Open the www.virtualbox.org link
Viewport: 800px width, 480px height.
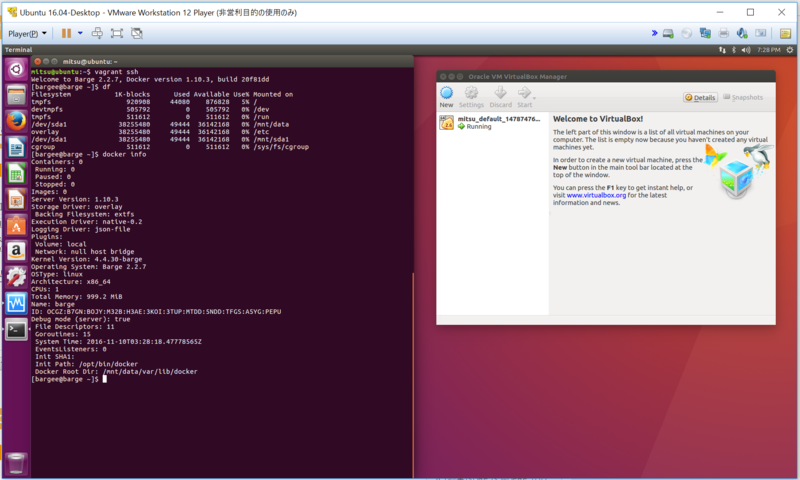pos(596,195)
